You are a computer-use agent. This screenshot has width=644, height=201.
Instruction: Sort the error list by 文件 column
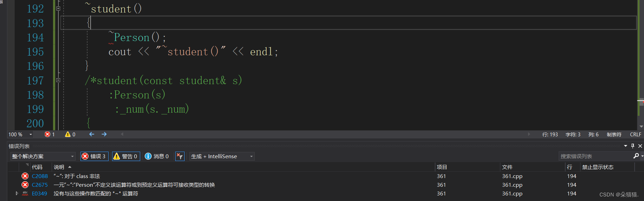click(x=507, y=167)
